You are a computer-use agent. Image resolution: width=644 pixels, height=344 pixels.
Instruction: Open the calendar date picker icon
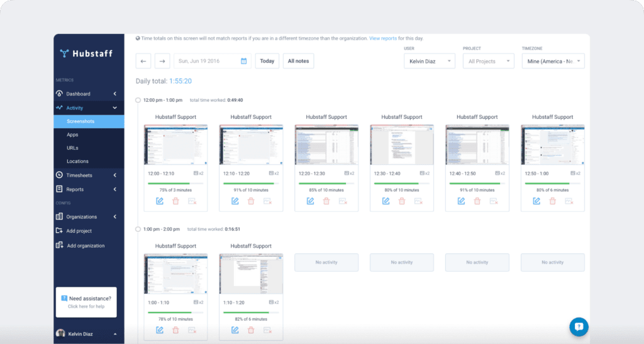[243, 61]
